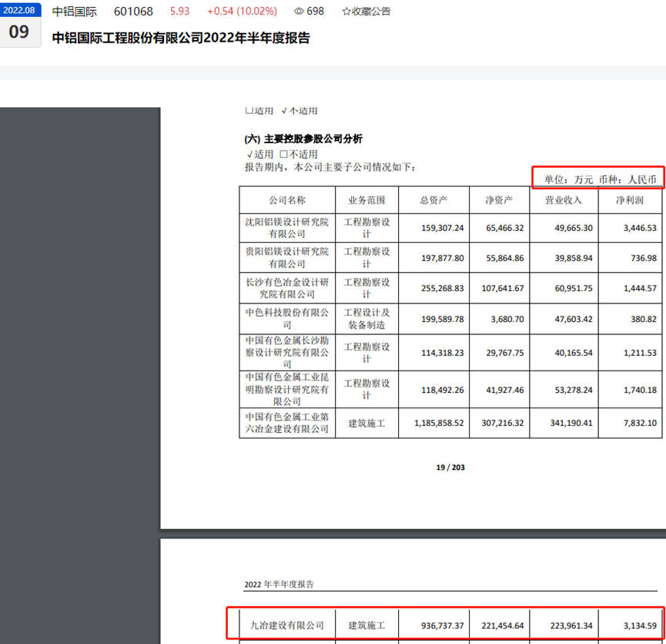Click net profit value 1,740.18
The image size is (666, 644).
click(640, 390)
